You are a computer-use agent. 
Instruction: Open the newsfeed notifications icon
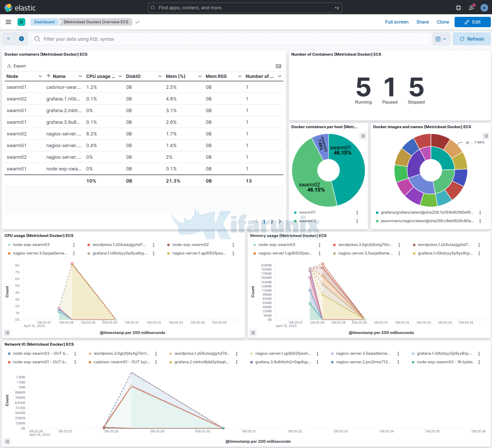(471, 8)
